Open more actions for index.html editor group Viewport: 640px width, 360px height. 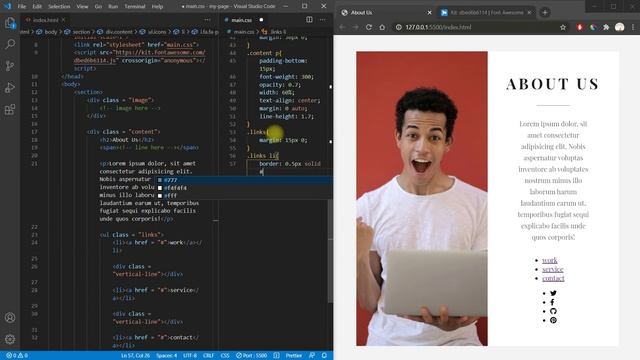coord(207,20)
